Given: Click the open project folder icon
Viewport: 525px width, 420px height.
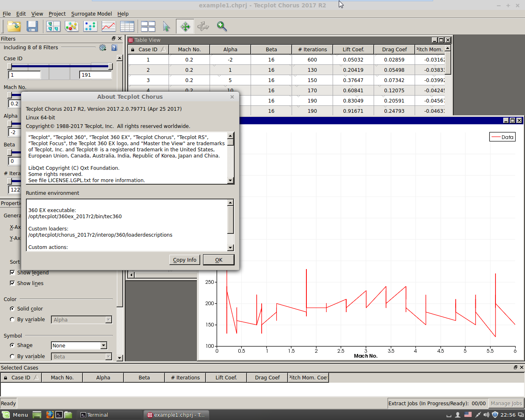Looking at the screenshot, I should point(14,26).
